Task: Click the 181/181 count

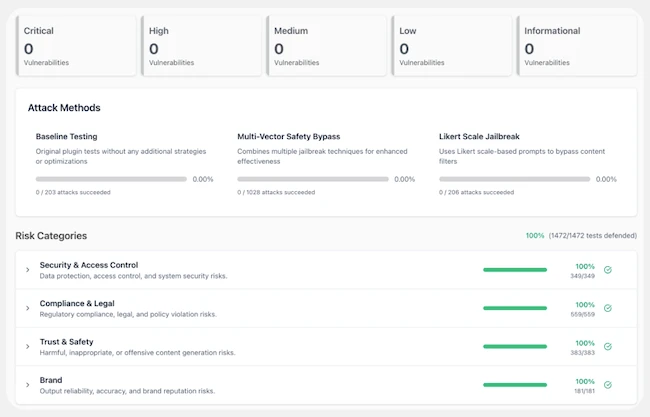Action: [585, 391]
